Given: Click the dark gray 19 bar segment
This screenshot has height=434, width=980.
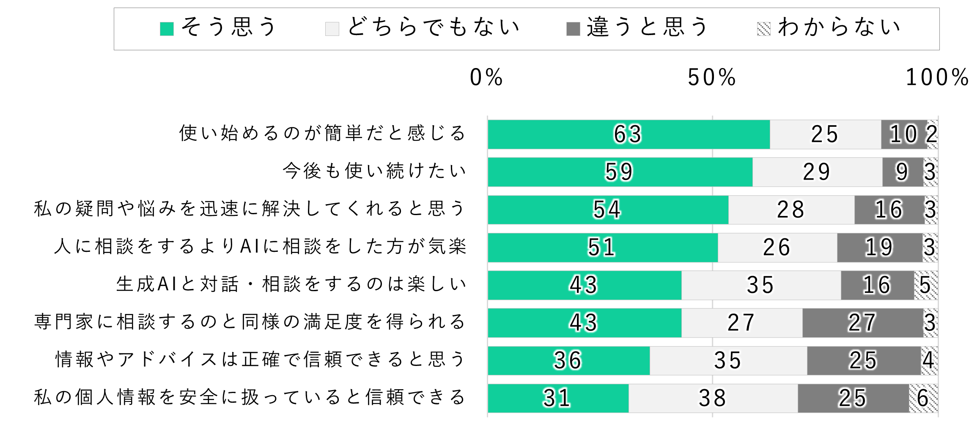Looking at the screenshot, I should 879,248.
